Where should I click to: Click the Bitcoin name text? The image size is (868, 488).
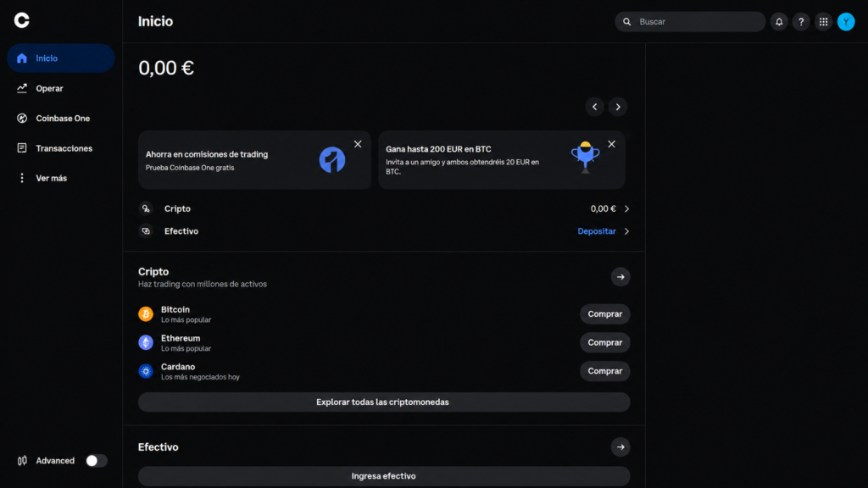pyautogui.click(x=175, y=309)
